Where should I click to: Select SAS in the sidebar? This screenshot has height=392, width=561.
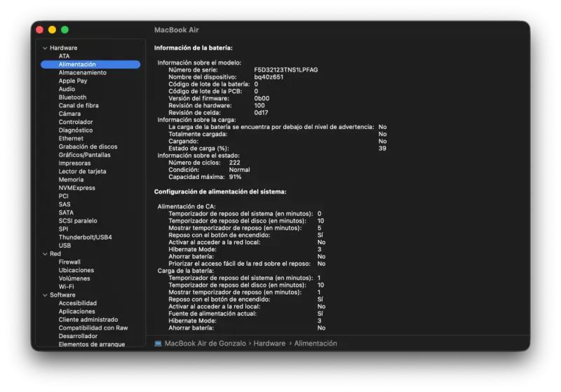click(x=65, y=204)
